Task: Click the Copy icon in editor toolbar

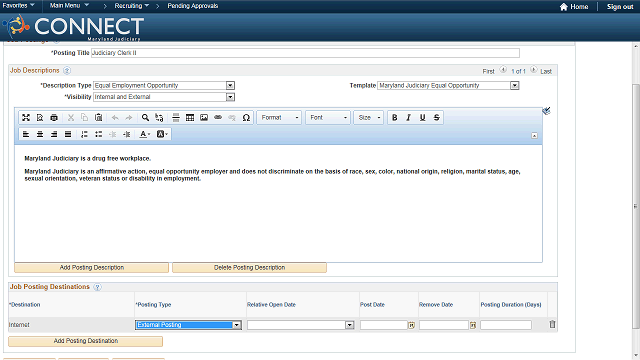Action: (84, 118)
